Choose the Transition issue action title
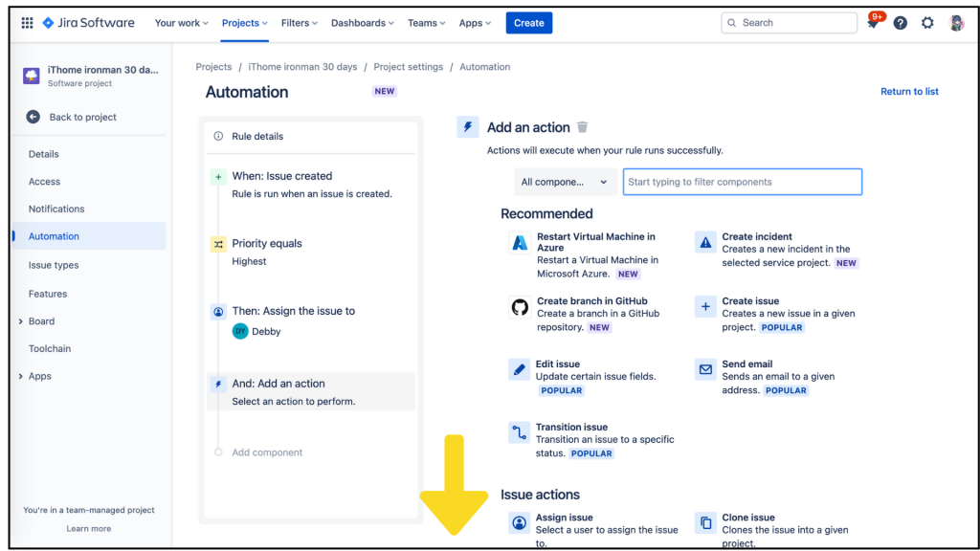The height and width of the screenshot is (551, 980). 571,427
